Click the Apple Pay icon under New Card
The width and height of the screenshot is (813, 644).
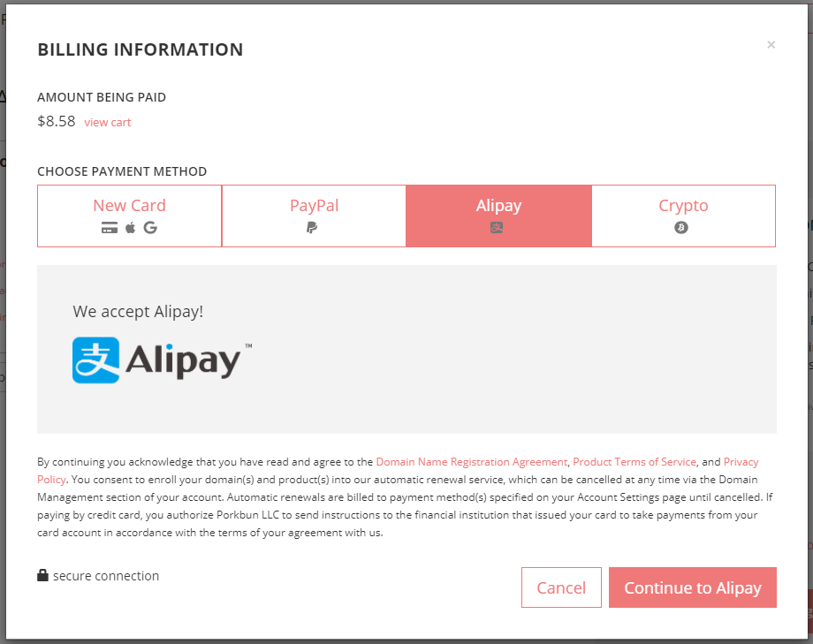pyautogui.click(x=130, y=228)
